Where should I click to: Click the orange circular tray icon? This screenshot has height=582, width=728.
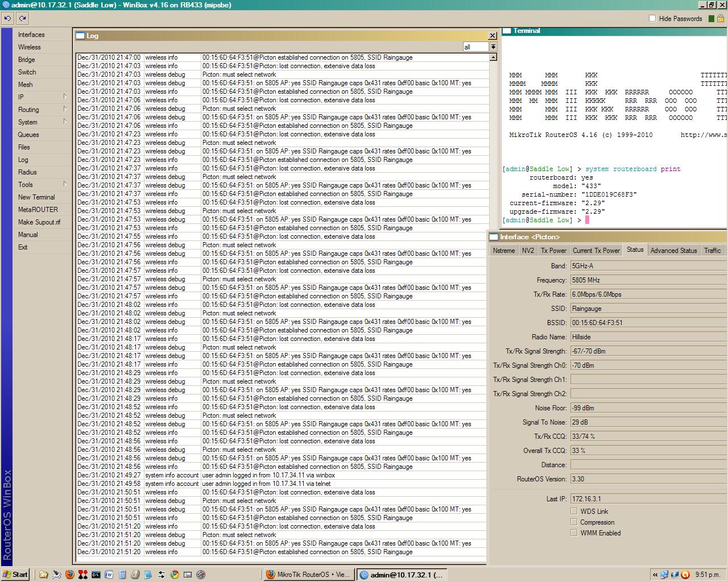(685, 575)
